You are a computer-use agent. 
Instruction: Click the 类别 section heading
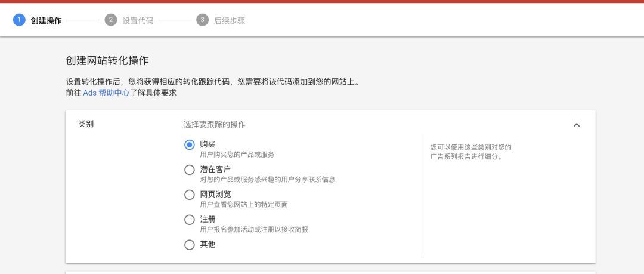click(86, 124)
